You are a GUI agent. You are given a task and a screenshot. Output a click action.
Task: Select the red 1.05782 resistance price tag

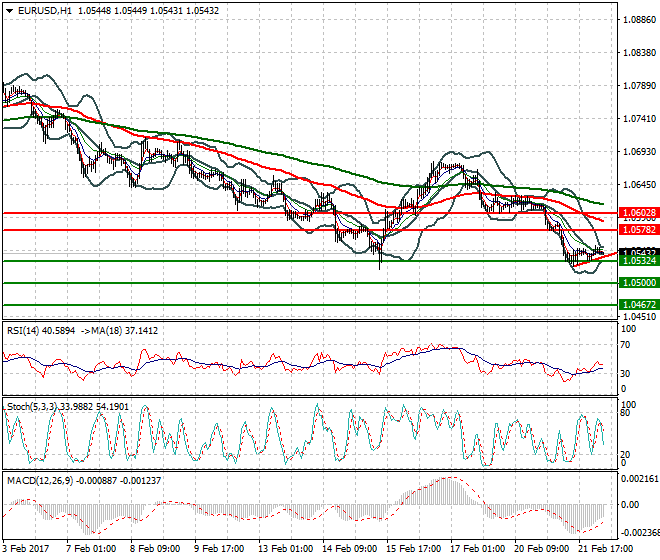(638, 230)
